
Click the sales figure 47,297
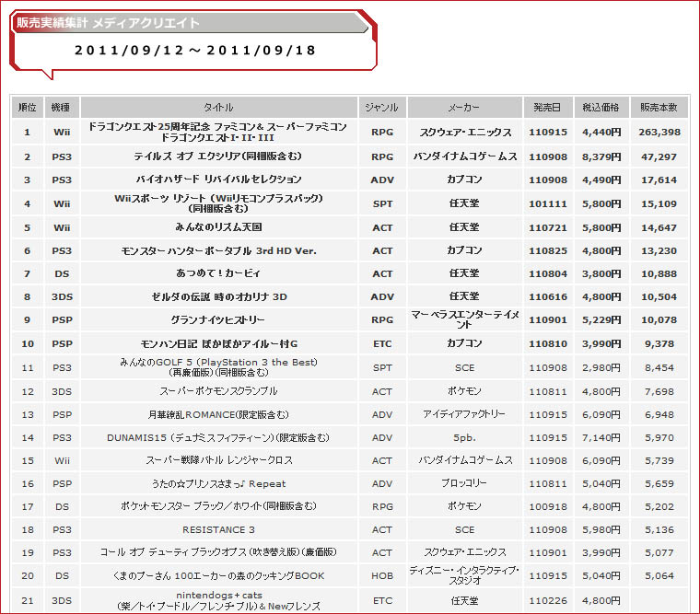click(x=659, y=156)
